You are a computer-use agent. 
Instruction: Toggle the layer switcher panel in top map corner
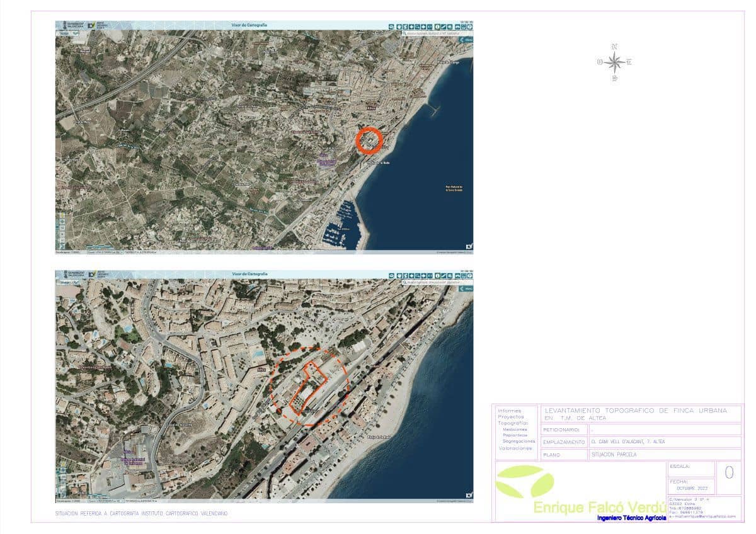coord(64,32)
